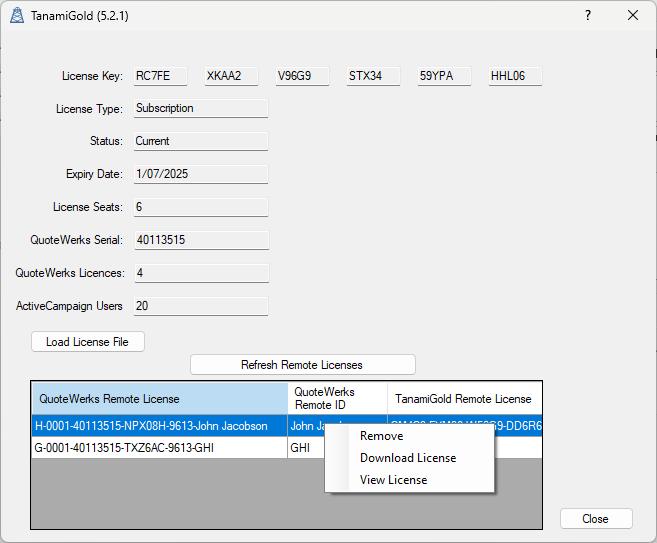Click the Expiry Date field

tap(200, 174)
